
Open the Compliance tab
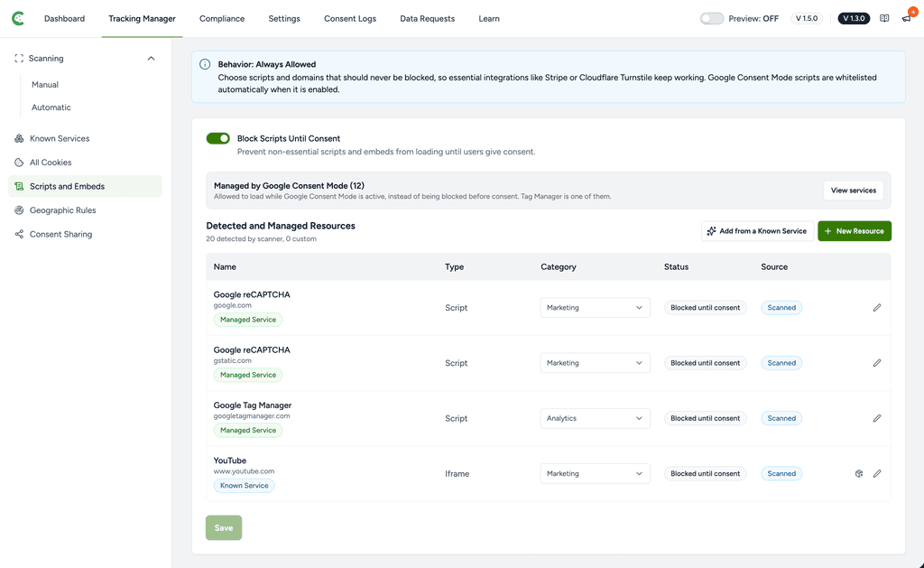tap(222, 18)
